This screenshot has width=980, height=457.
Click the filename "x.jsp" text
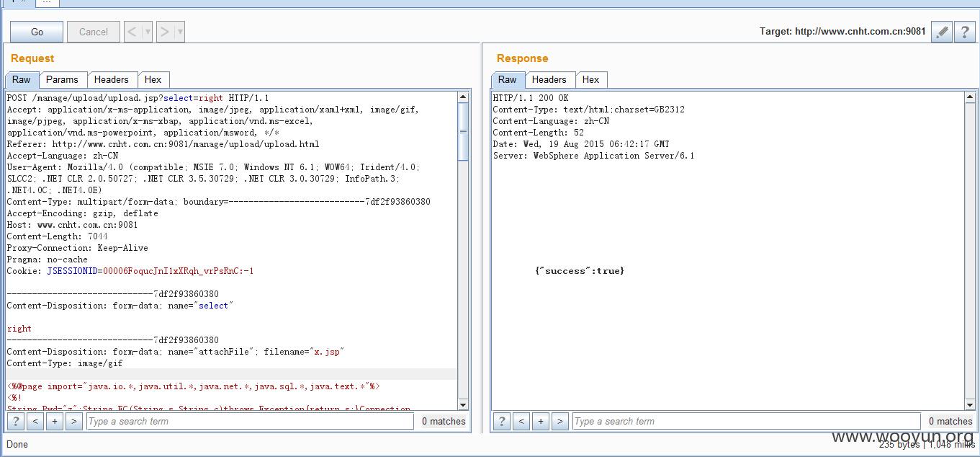328,352
